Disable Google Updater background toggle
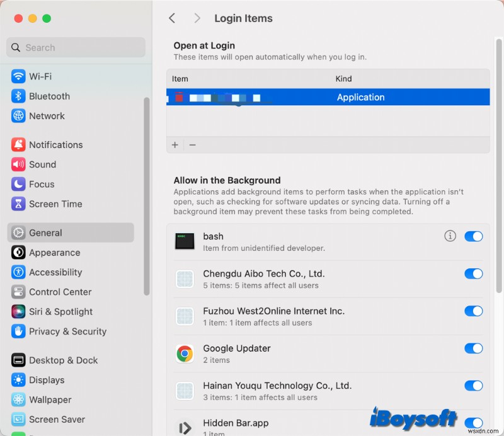Viewport: 504px width, 436px height. click(474, 348)
